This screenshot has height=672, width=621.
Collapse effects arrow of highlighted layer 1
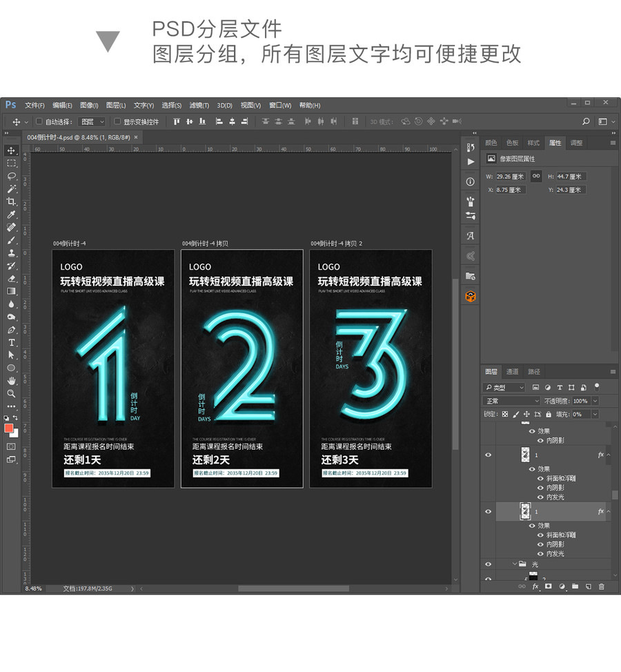coord(609,511)
